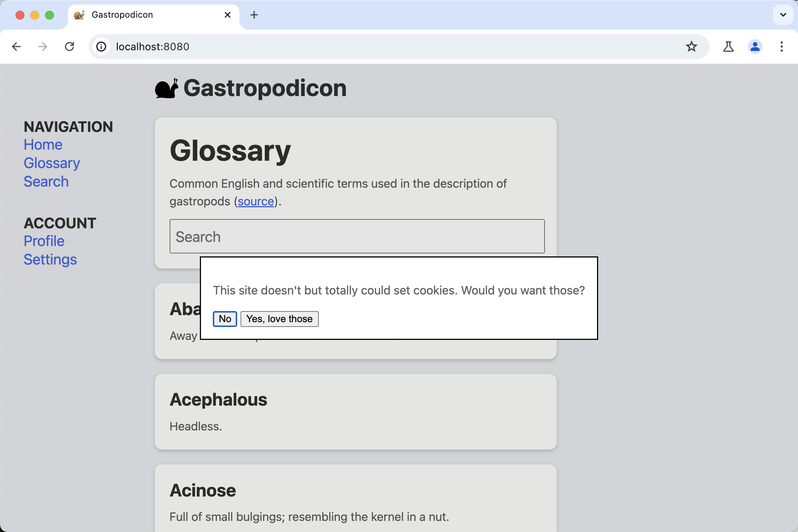
Task: Click the Profile account link
Action: [x=43, y=241]
